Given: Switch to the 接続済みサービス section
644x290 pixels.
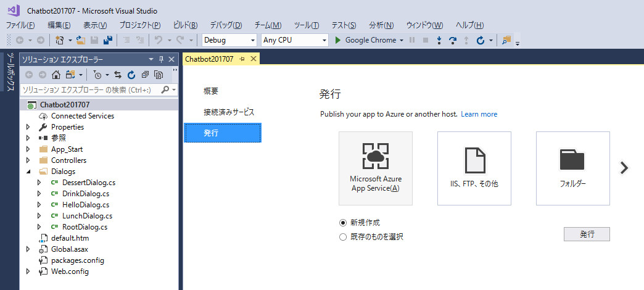Looking at the screenshot, I should pyautogui.click(x=229, y=112).
